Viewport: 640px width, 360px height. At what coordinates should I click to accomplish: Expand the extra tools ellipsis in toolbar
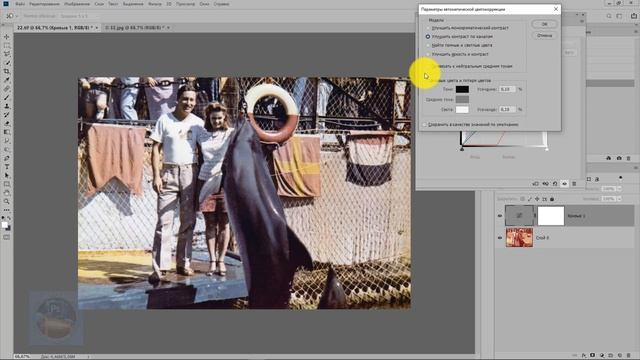pyautogui.click(x=7, y=210)
